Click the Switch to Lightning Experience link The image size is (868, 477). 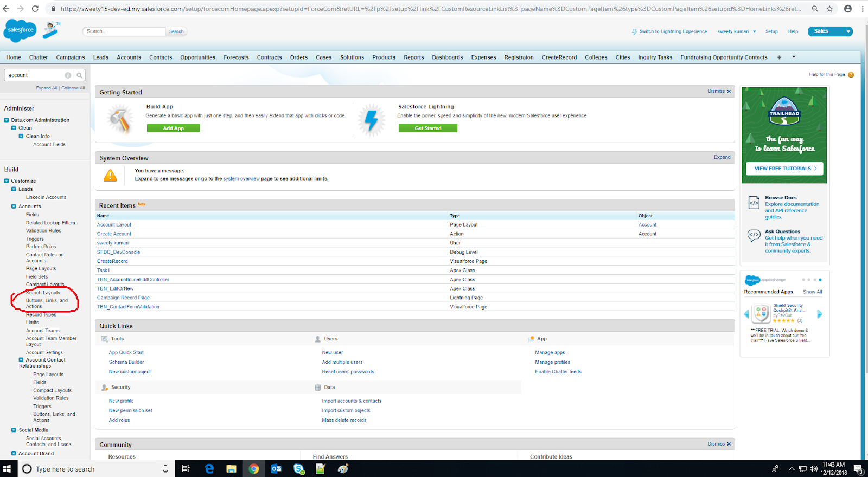click(x=673, y=31)
